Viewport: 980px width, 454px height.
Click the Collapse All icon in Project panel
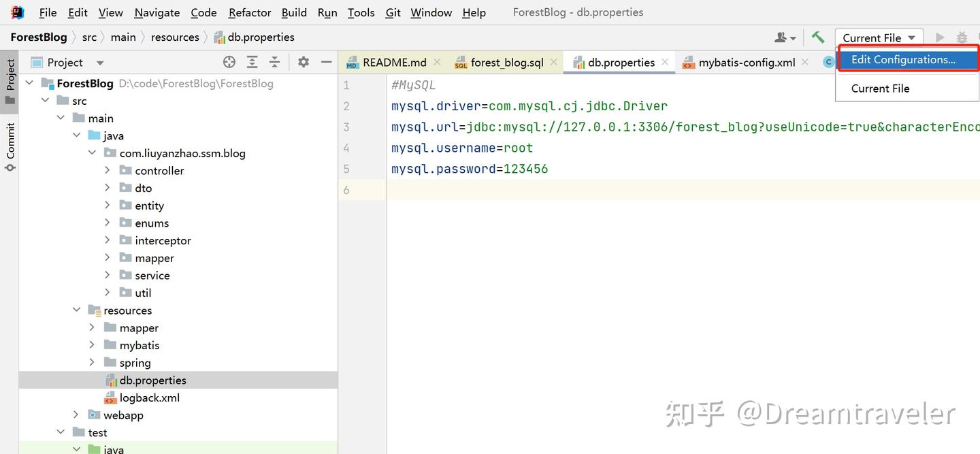[274, 62]
